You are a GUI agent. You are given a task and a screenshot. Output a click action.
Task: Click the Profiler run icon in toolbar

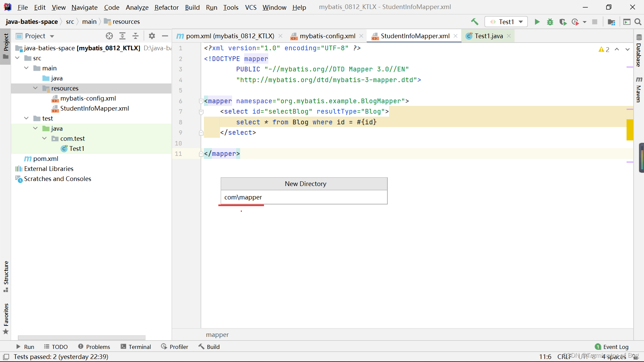575,22
